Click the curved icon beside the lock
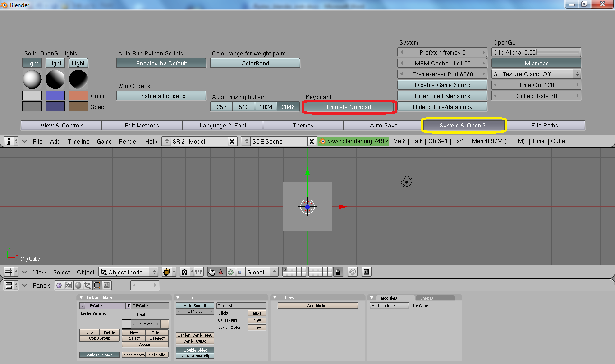This screenshot has height=364, width=615. click(x=352, y=272)
